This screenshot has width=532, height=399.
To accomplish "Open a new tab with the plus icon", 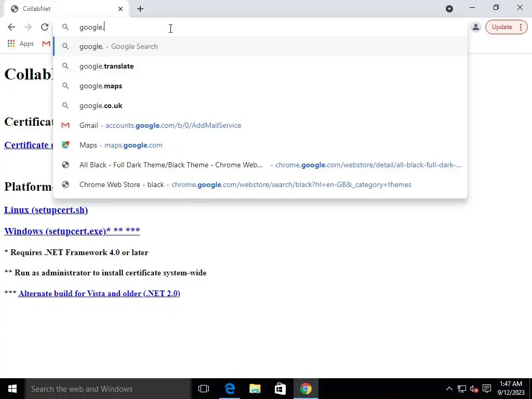I will (x=140, y=9).
